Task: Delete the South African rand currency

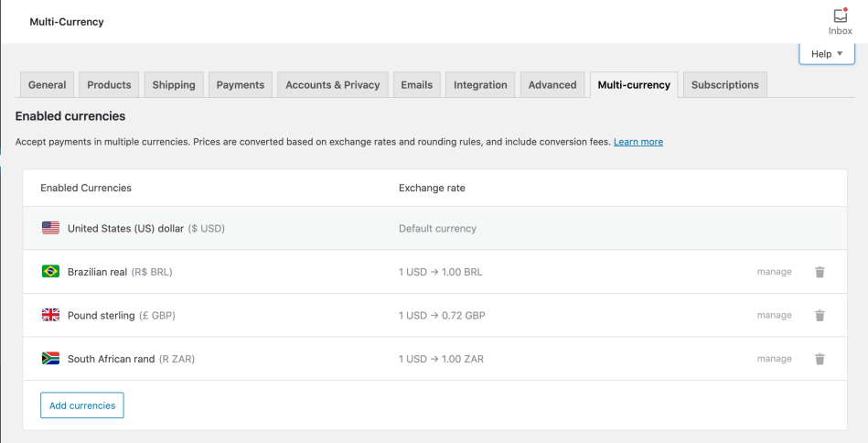Action: point(820,360)
